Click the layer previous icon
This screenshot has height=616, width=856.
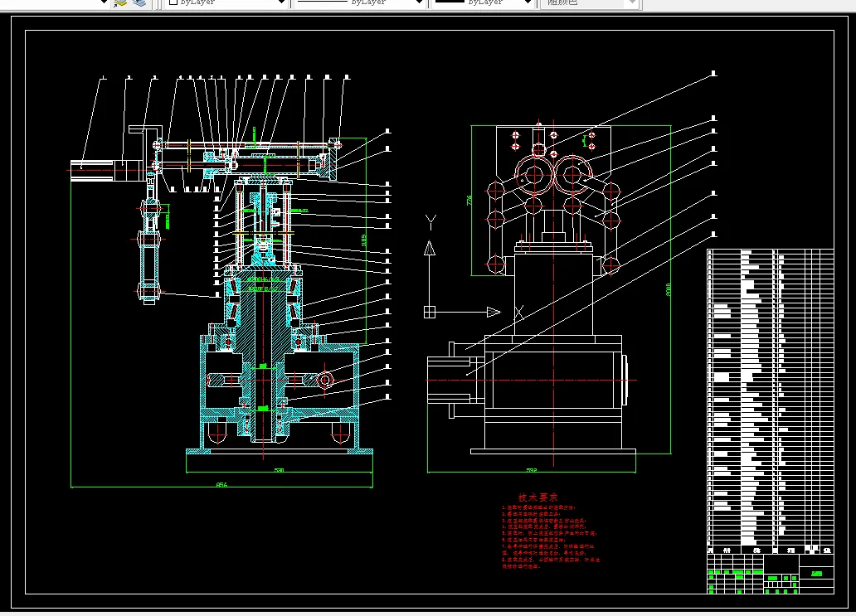pyautogui.click(x=139, y=2)
